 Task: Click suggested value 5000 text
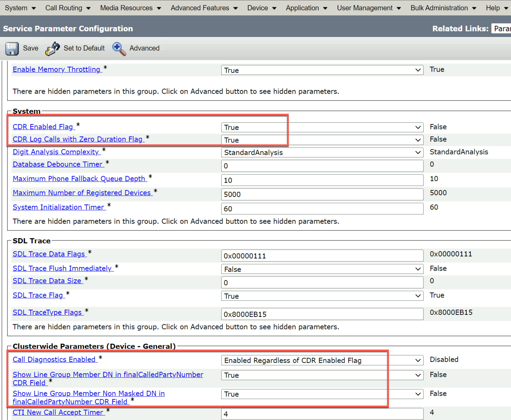coord(438,193)
